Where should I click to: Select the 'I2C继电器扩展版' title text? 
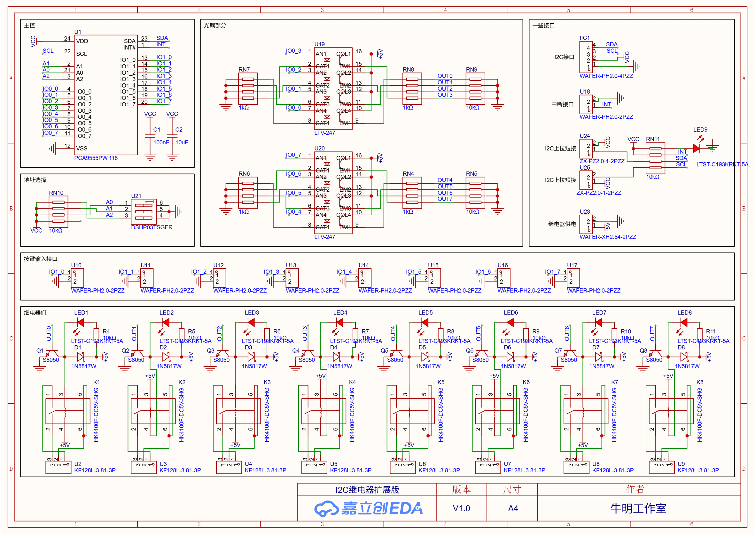pyautogui.click(x=367, y=490)
